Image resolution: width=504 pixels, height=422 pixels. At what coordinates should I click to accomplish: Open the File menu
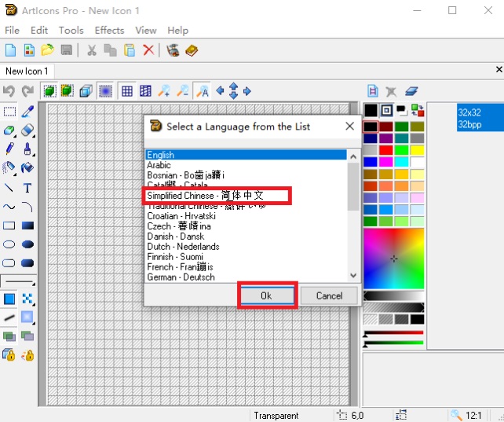(x=13, y=31)
